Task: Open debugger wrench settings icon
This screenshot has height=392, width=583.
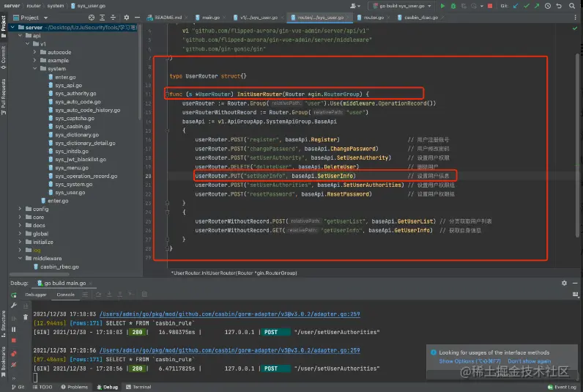Action: tap(14, 306)
